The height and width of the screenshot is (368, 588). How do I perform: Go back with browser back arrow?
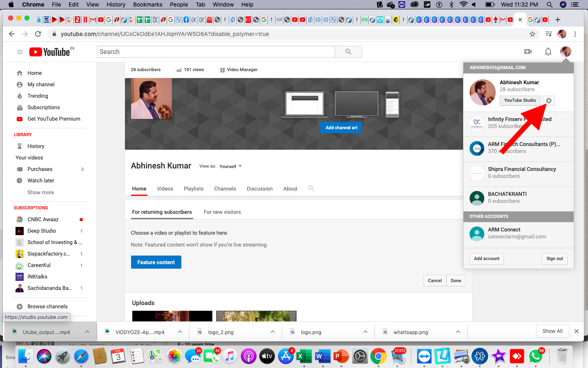pyautogui.click(x=12, y=34)
